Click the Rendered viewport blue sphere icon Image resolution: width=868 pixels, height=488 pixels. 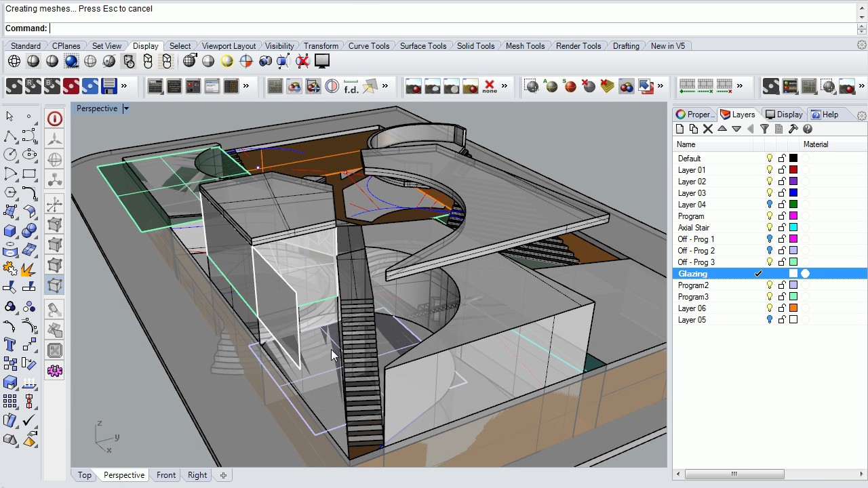71,62
